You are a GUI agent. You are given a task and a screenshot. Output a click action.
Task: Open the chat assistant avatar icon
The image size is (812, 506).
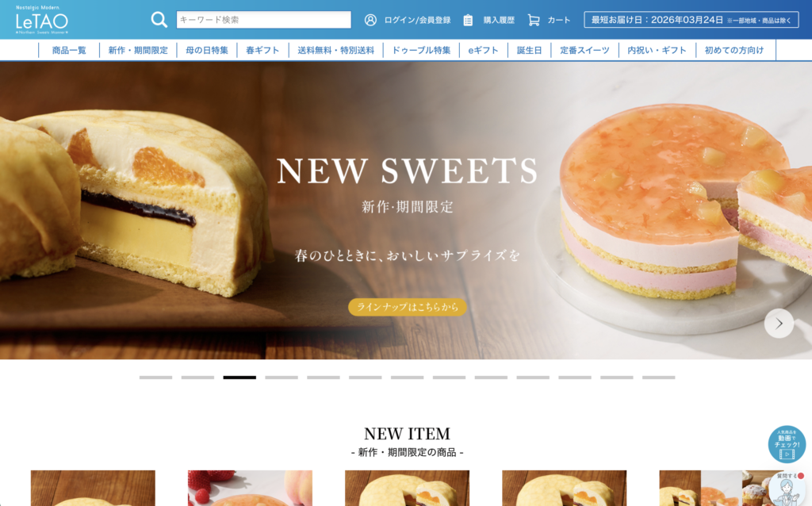click(787, 489)
